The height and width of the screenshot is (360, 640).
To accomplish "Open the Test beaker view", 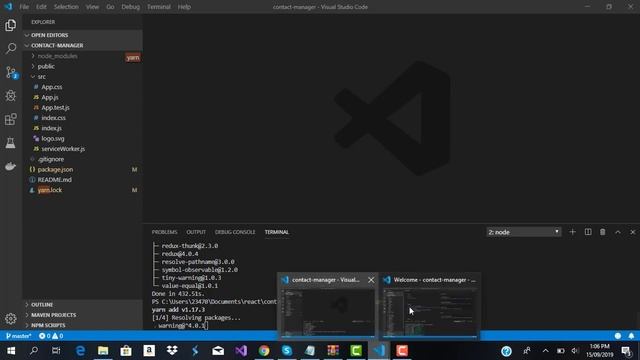I will point(11,143).
